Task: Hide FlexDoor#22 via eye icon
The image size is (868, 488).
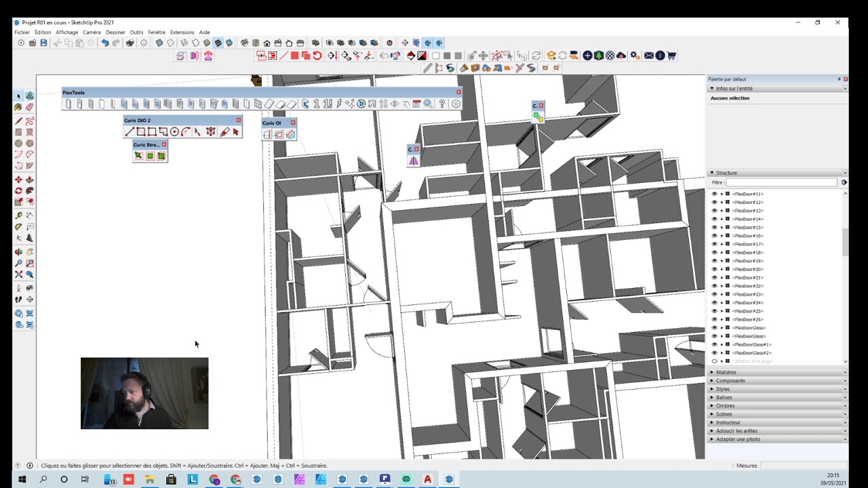Action: (714, 286)
